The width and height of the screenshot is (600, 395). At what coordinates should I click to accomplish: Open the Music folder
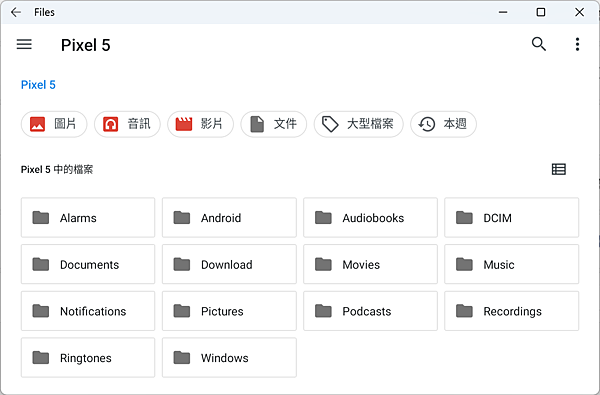512,264
